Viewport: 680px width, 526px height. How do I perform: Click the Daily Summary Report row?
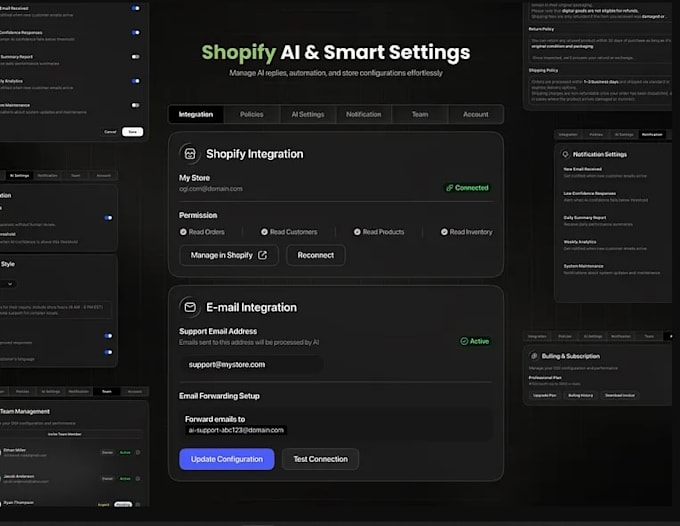click(x=598, y=221)
